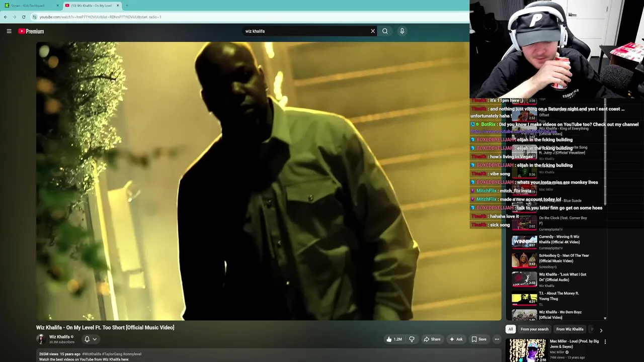Close the Wiz Khalifa YouTube tab

click(x=118, y=6)
